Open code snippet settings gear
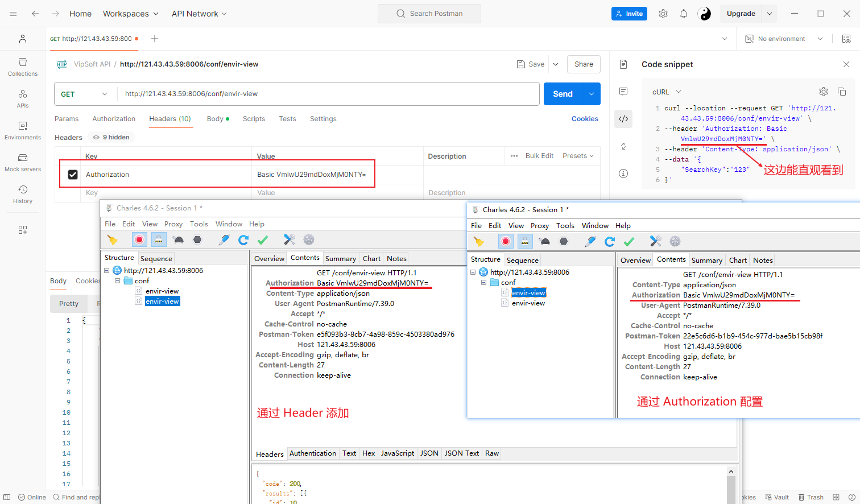 click(x=824, y=92)
